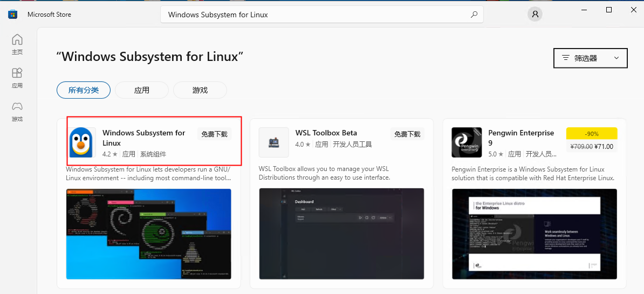
Task: Select the 游戏 category filter tab
Action: click(200, 90)
